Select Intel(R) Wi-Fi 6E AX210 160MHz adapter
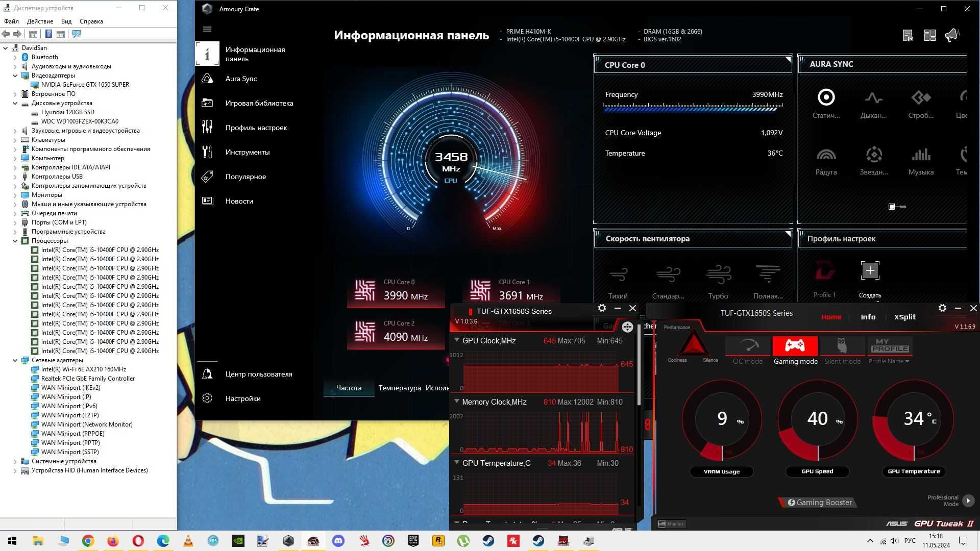 click(84, 369)
